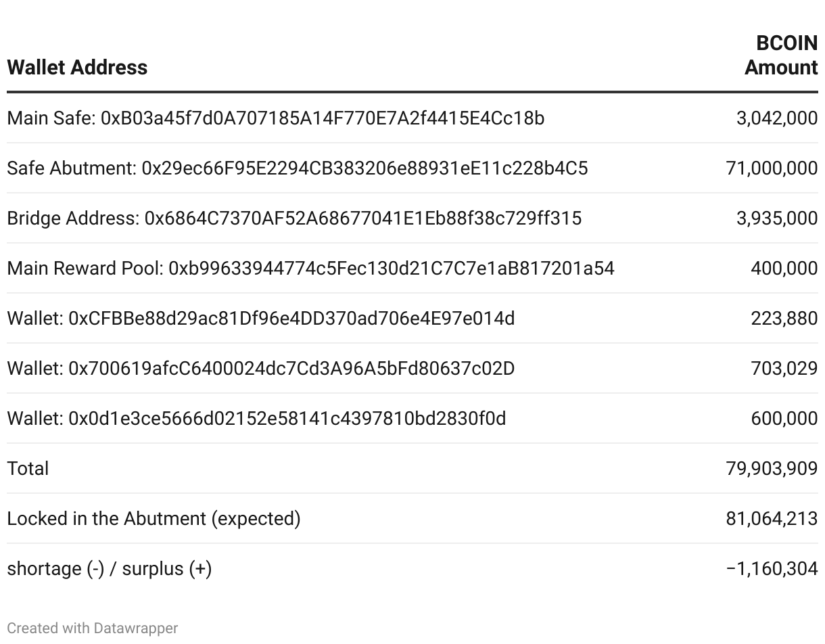Click the BCOIN Amount column header
The height and width of the screenshot is (644, 825).
point(781,55)
